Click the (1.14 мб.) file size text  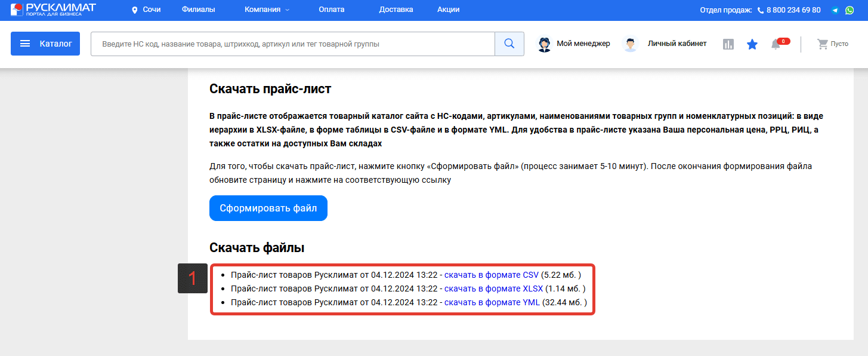pos(566,289)
